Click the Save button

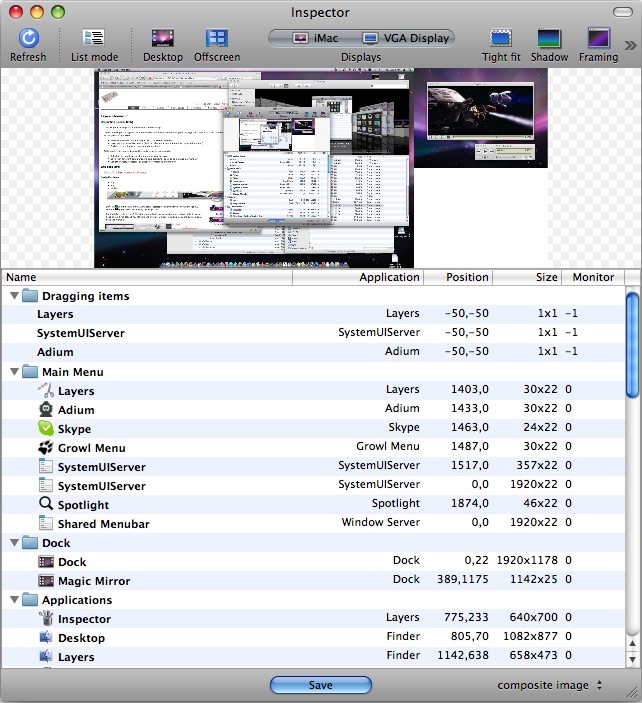pos(321,685)
